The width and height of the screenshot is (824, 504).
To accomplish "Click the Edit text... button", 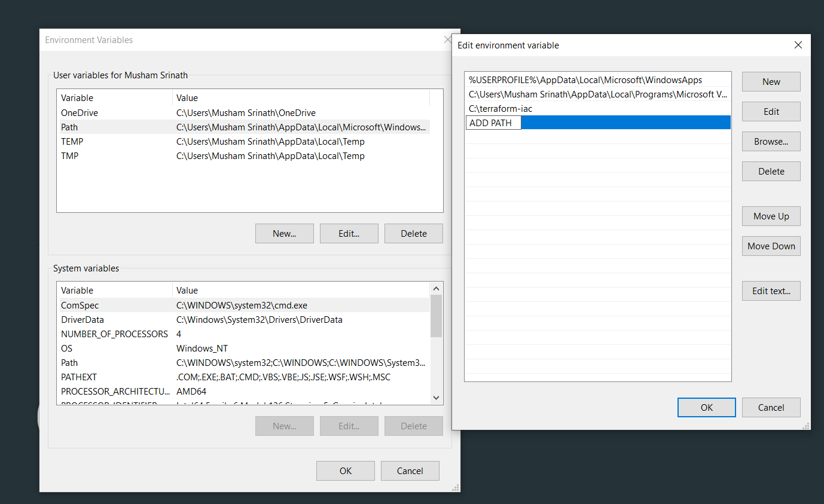I will [x=771, y=291].
